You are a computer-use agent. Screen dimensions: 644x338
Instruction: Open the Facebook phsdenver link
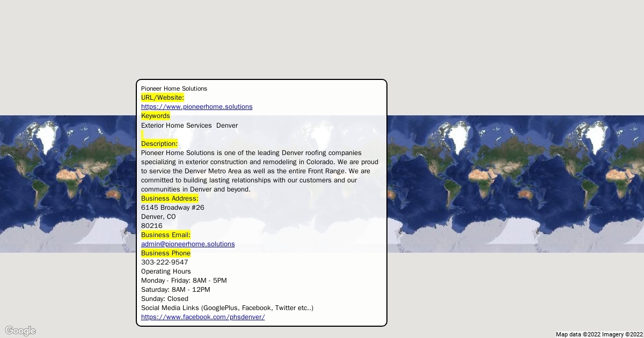pos(203,317)
